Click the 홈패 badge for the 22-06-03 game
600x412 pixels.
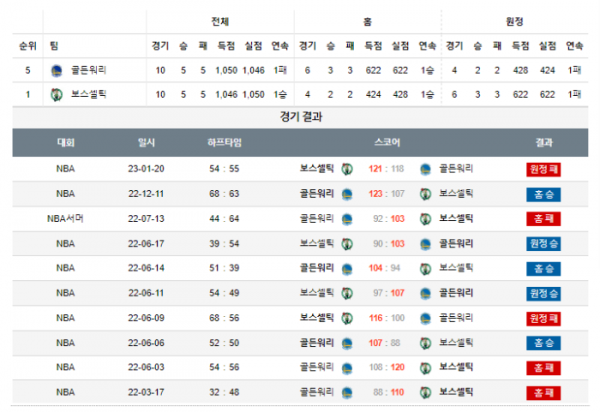point(544,368)
